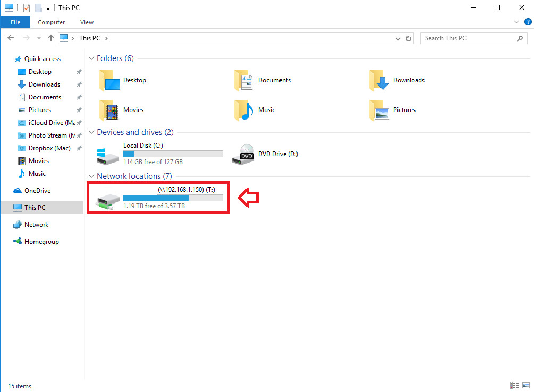534x392 pixels.
Task: Click the Help question mark icon
Action: point(527,22)
